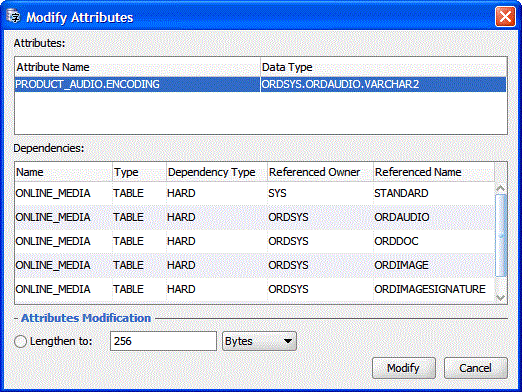
Task: Close the Modify Attributes dialog
Action: (505, 16)
